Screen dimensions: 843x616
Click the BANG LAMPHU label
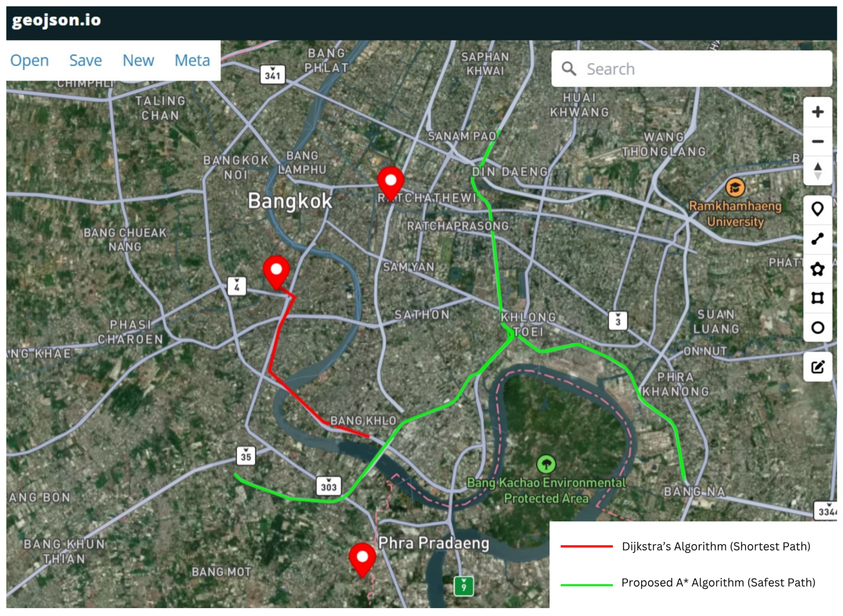click(302, 163)
